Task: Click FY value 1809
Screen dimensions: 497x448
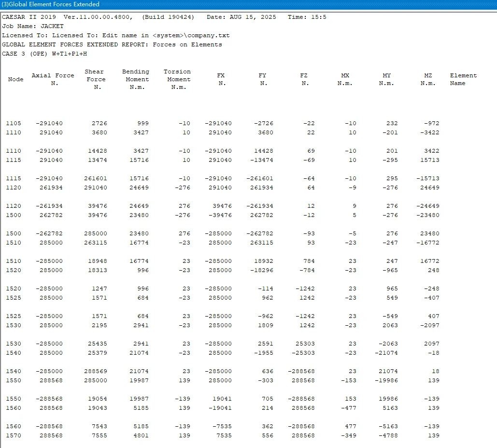Action: 266,326
